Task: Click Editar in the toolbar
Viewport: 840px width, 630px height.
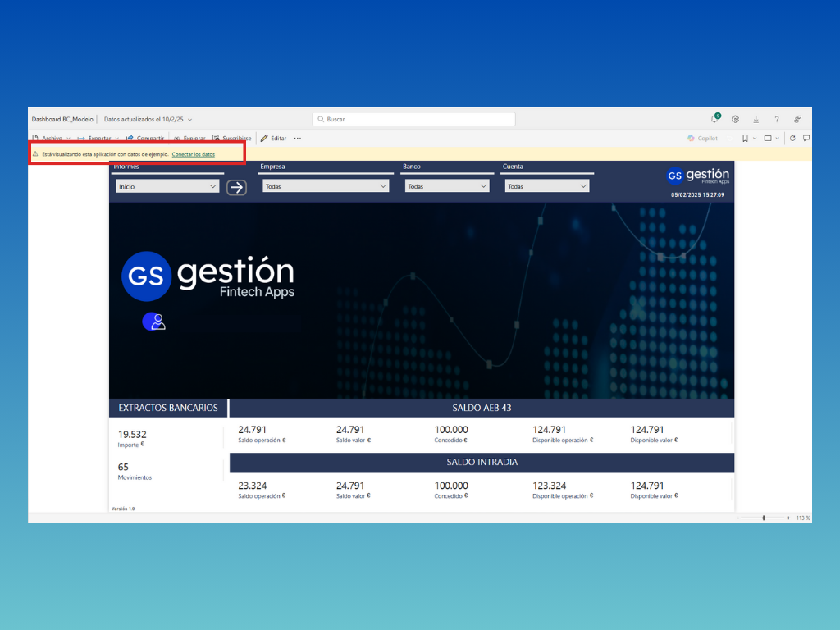Action: point(274,138)
